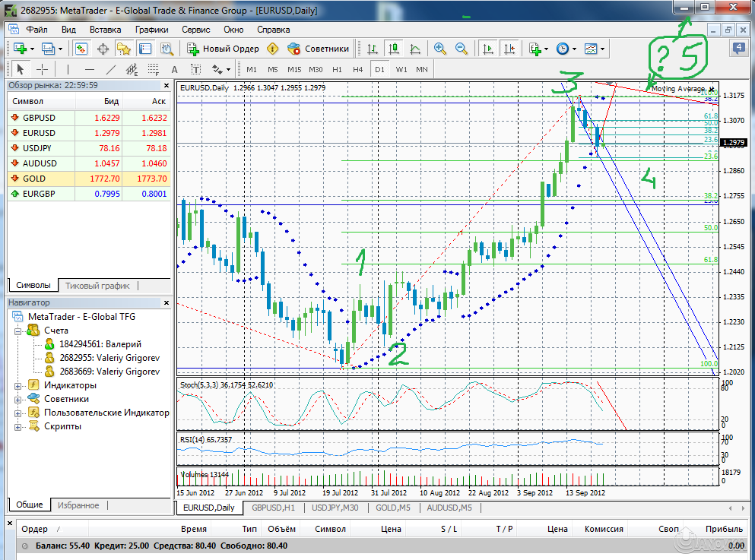Switch to the GBPUSD,H1 chart tab
Screen dimensions: 755x560
click(x=274, y=508)
